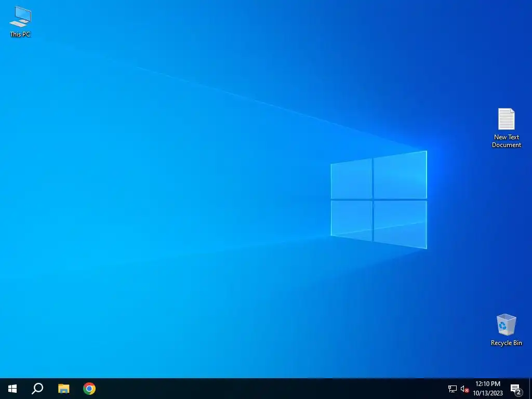Open Action Center notifications icon
Viewport: 532px width, 399px height.
click(x=516, y=389)
